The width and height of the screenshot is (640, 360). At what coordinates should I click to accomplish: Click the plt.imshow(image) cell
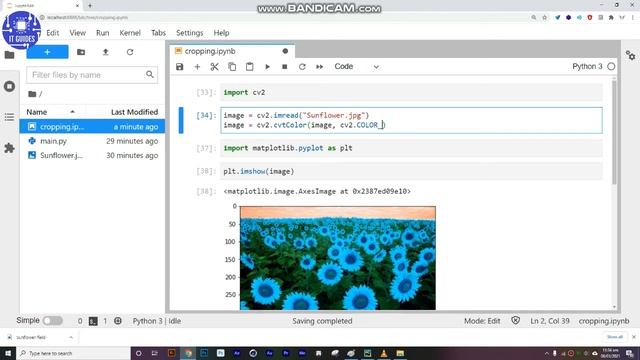pyautogui.click(x=411, y=171)
